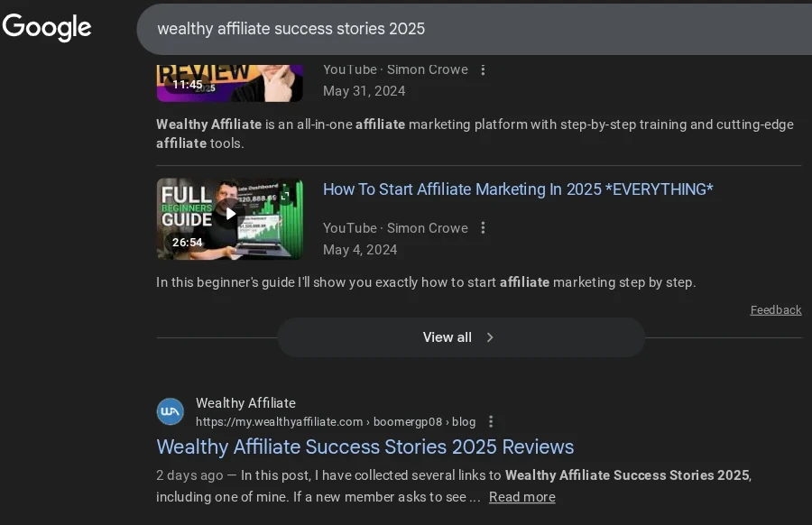
Task: Send Feedback about the video results
Action: (x=775, y=309)
